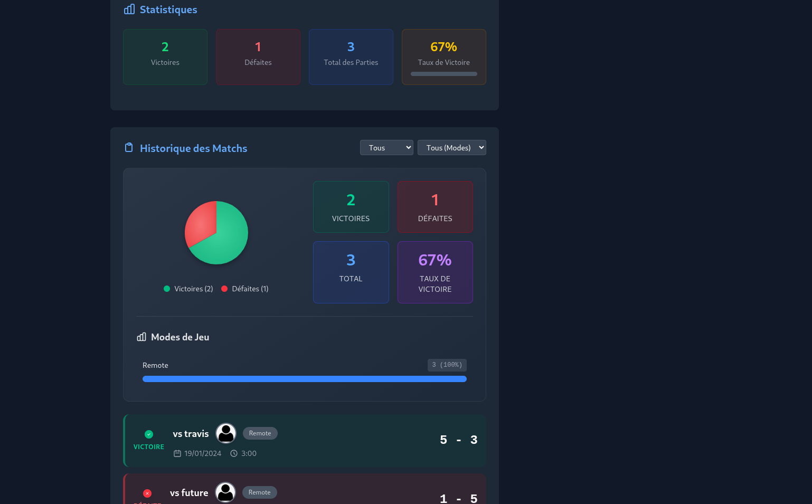Image resolution: width=812 pixels, height=504 pixels.
Task: Click the Remote mode blue progress bar
Action: click(305, 379)
